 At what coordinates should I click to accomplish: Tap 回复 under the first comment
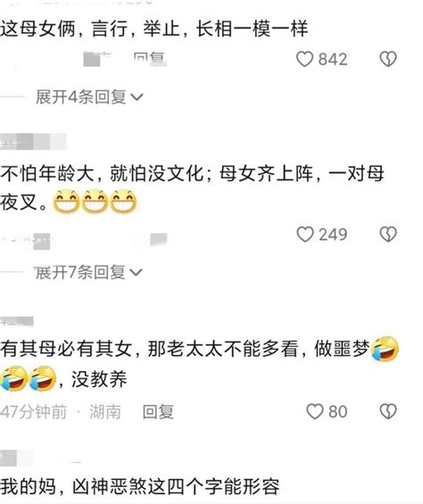tap(150, 59)
